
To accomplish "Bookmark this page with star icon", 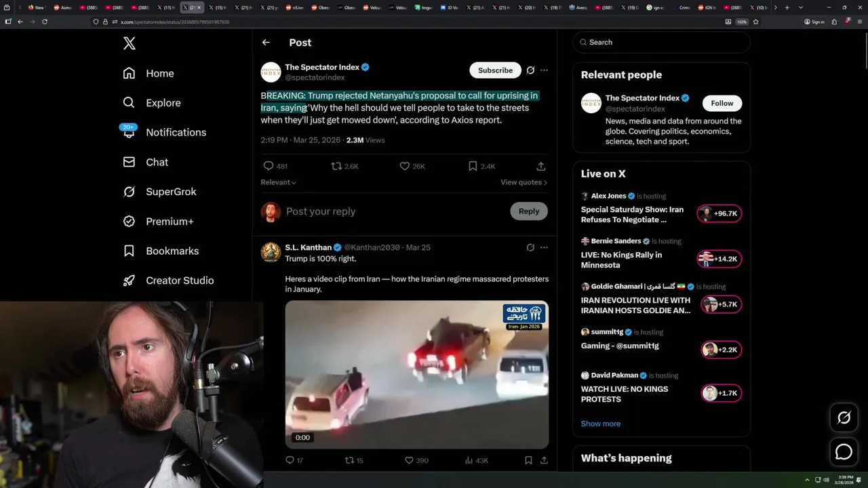I will coord(755,22).
